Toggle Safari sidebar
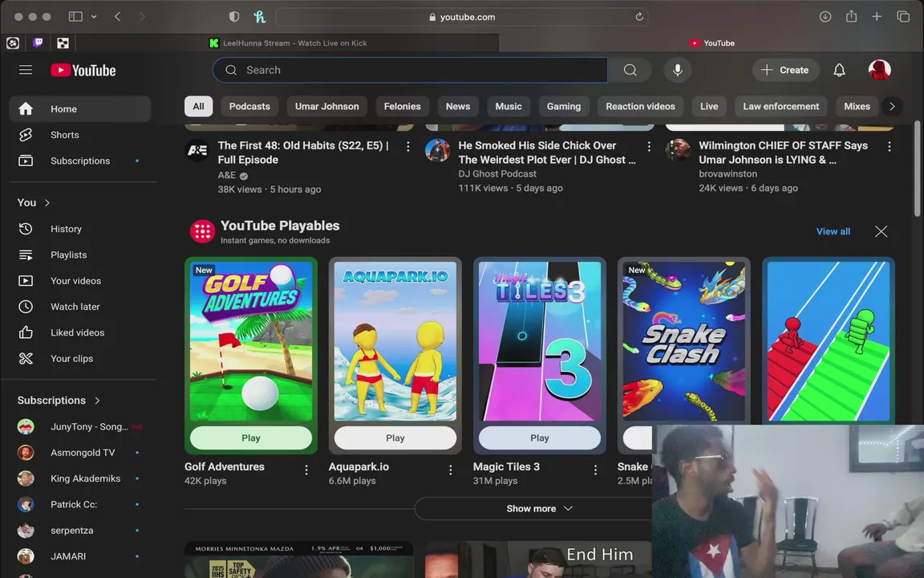 (75, 17)
